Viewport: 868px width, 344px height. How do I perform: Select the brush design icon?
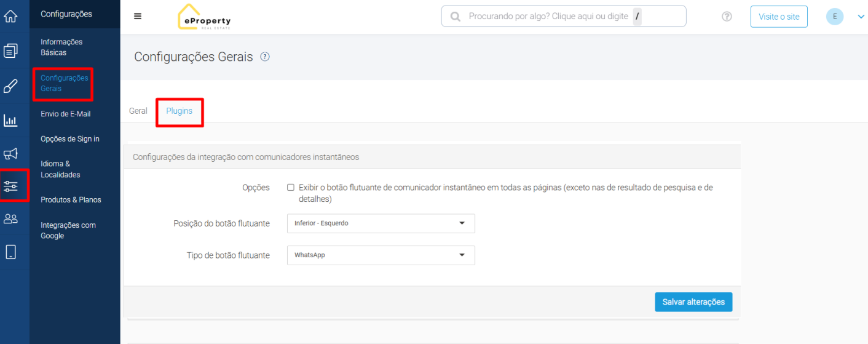tap(10, 86)
